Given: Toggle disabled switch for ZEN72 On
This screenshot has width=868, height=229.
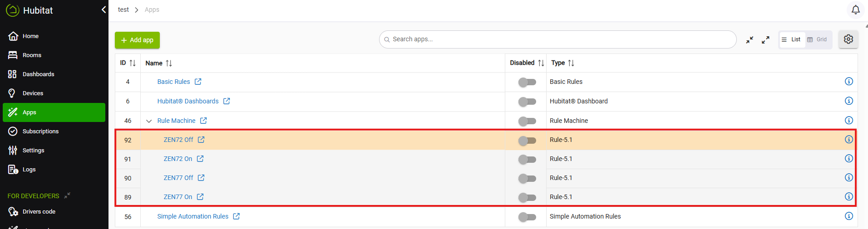Looking at the screenshot, I should [x=527, y=159].
